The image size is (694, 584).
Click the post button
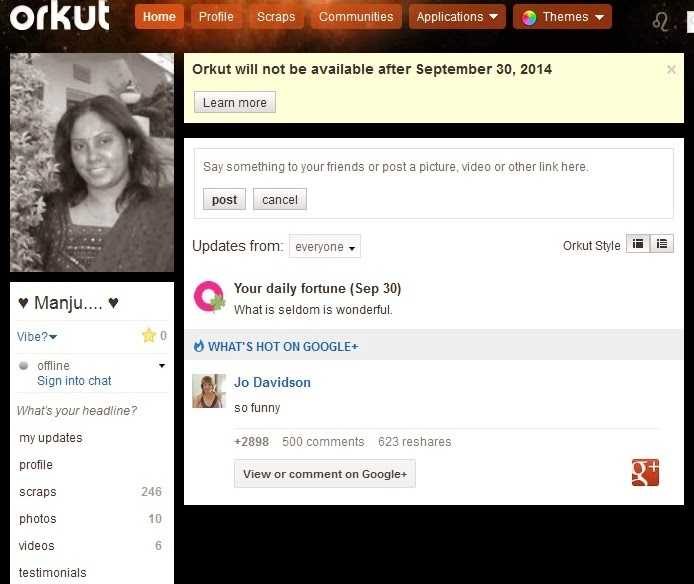pos(224,199)
